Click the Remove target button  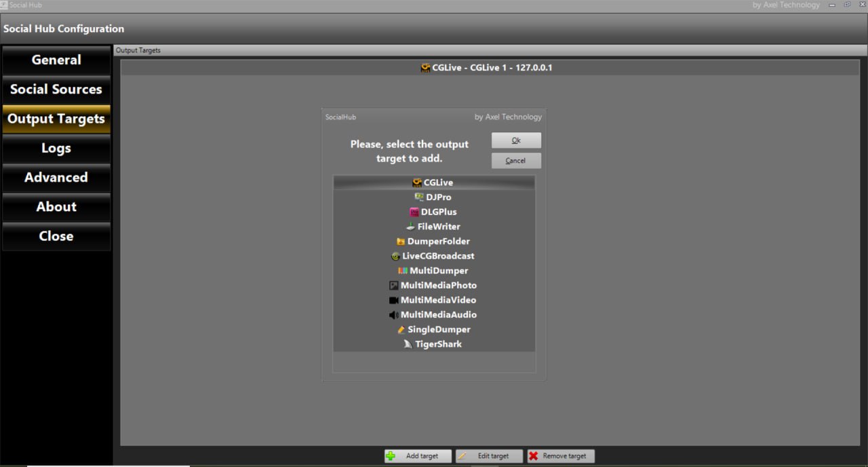(561, 456)
